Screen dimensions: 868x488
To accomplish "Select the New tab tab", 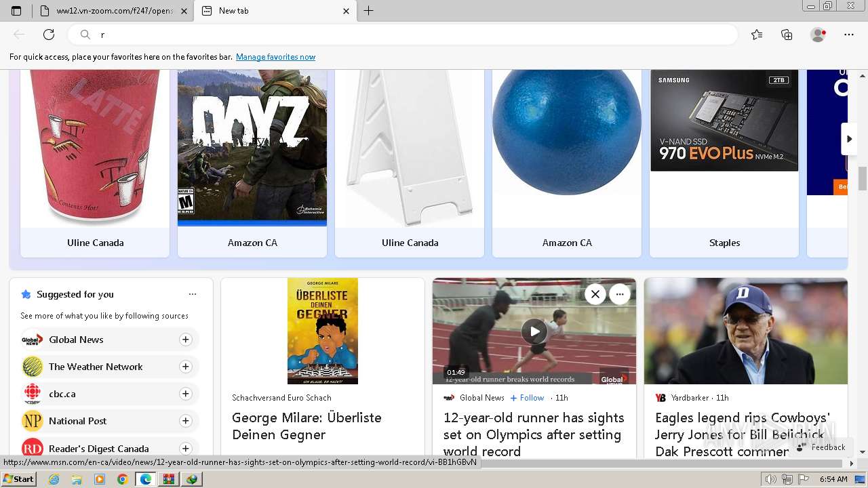I will (275, 11).
